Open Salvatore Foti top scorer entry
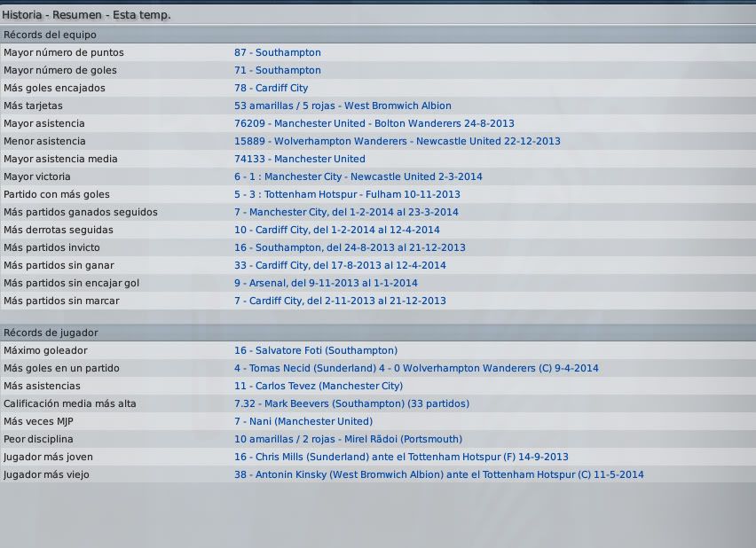Image resolution: width=756 pixels, height=548 pixels. 316,350
